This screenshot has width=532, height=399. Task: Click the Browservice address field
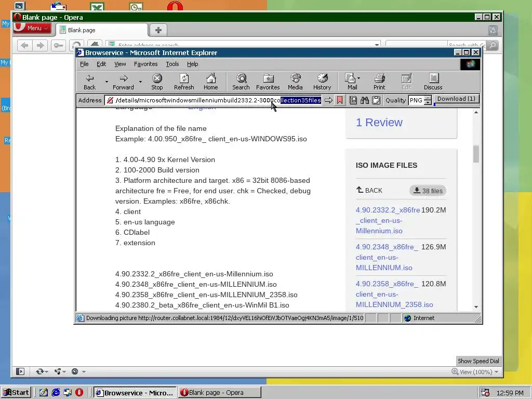[x=213, y=100]
